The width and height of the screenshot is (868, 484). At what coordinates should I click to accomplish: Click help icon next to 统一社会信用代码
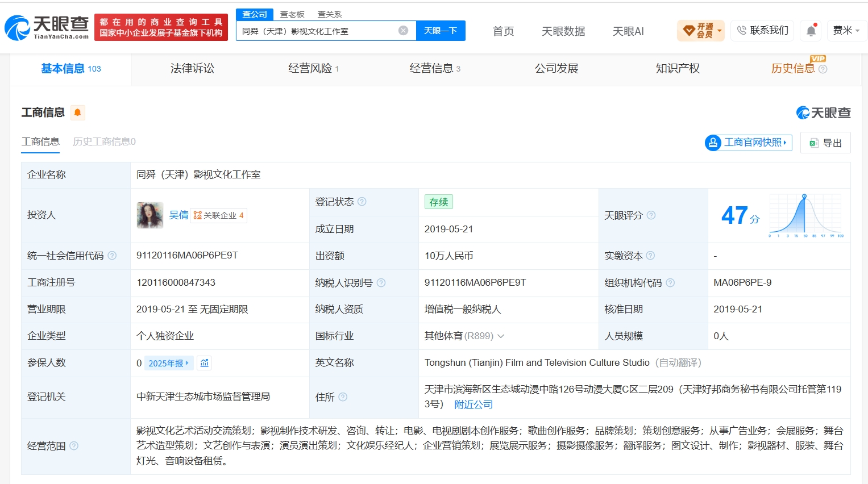click(x=112, y=256)
